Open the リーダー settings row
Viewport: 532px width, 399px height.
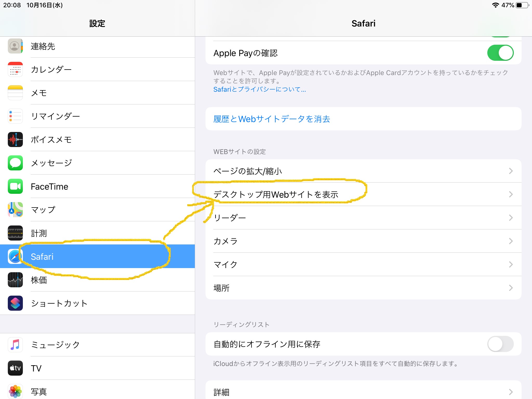(363, 218)
